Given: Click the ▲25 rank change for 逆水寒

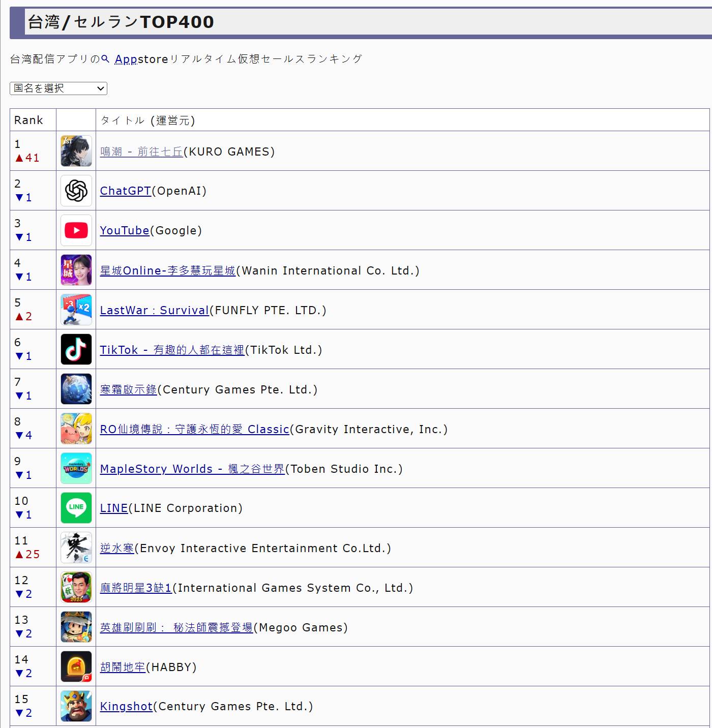Looking at the screenshot, I should click(x=27, y=554).
